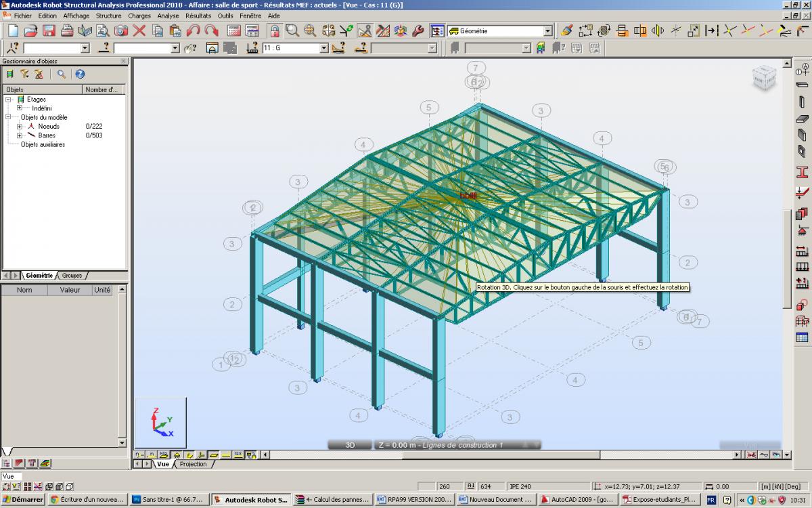Open the Chrome taskbar window Écriture d'un nouveau

[87, 500]
